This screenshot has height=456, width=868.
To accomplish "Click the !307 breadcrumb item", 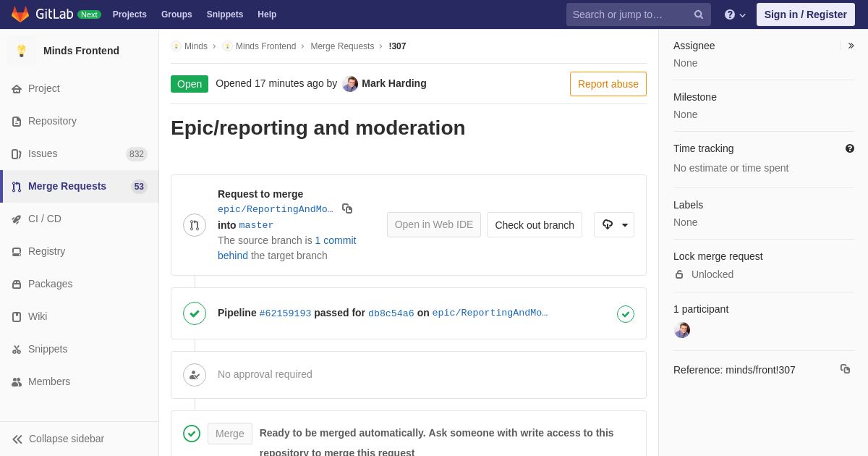I will point(397,46).
